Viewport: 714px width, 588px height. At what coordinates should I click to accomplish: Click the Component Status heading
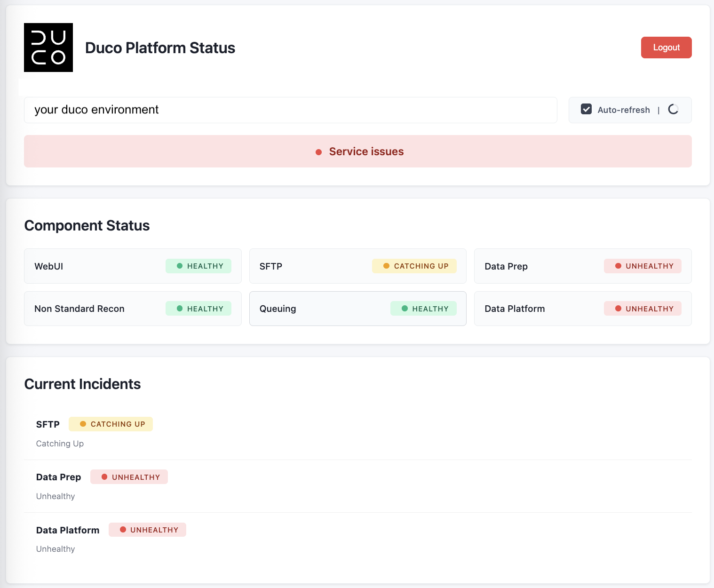click(87, 226)
